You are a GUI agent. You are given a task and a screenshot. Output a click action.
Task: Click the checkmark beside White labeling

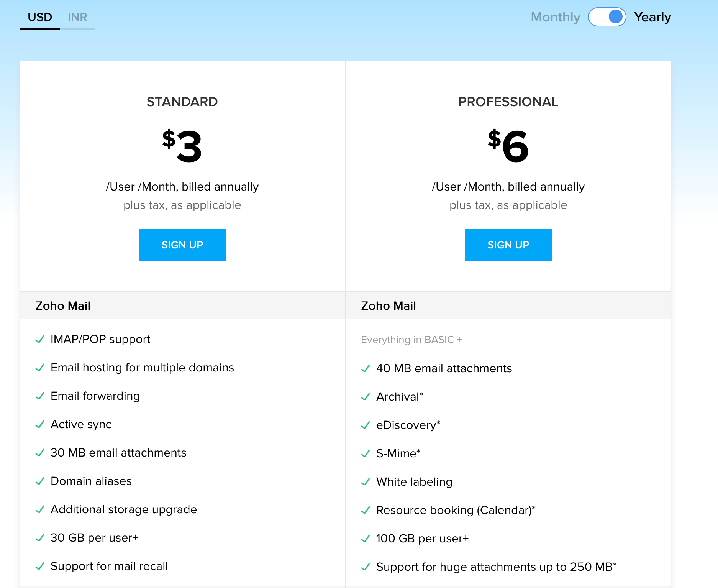point(366,482)
